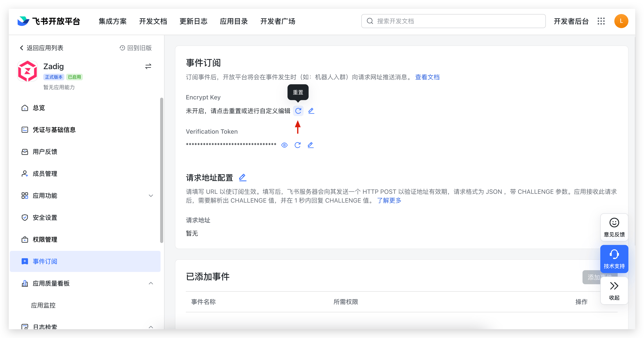Collapse the floating panel with 收起
The width and height of the screenshot is (644, 338).
click(x=614, y=290)
